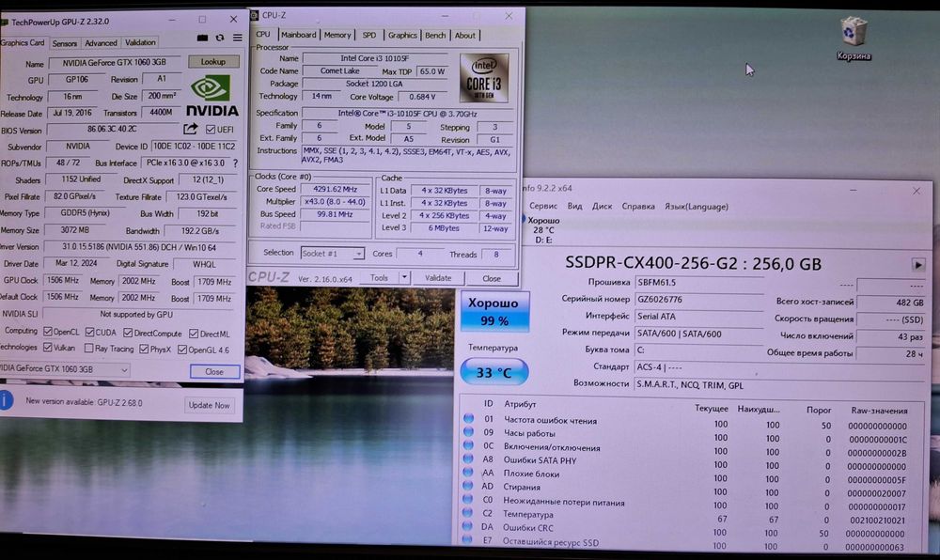Toggle the CUDA checkbox
Viewport: 940px width, 560px height.
(x=89, y=332)
